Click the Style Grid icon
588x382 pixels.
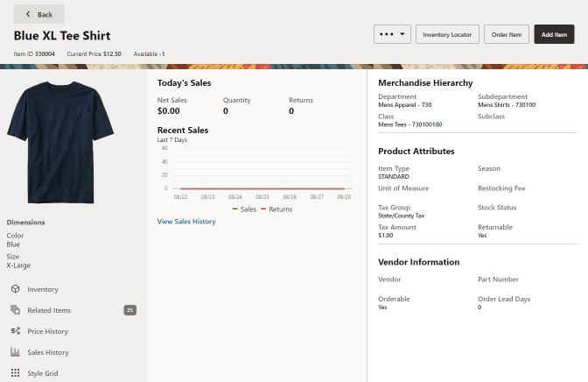click(15, 373)
